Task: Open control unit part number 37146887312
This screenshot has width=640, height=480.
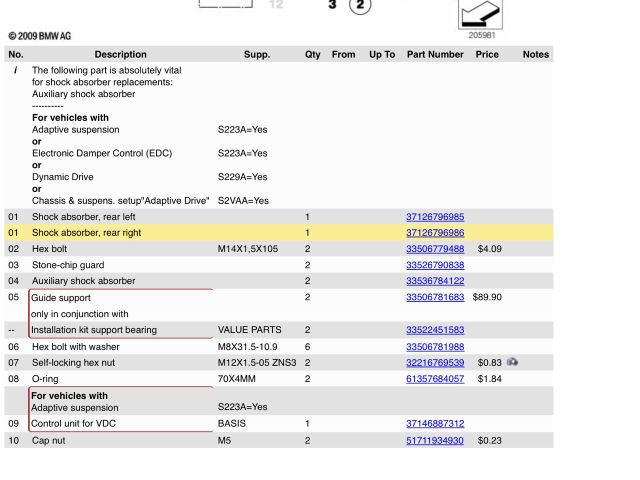Action: coord(434,424)
